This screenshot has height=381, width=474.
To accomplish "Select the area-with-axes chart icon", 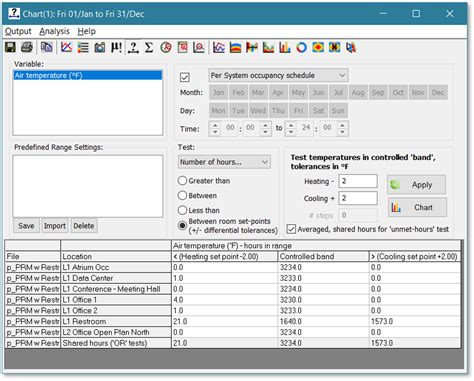I will (x=268, y=47).
